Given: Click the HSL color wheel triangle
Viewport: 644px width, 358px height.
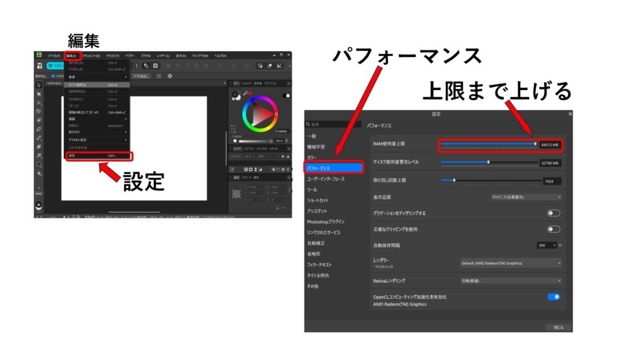Looking at the screenshot, I should point(260,115).
